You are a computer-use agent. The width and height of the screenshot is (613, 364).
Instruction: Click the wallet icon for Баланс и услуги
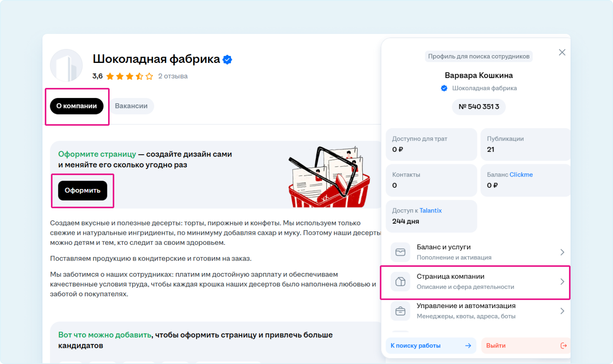pos(400,252)
